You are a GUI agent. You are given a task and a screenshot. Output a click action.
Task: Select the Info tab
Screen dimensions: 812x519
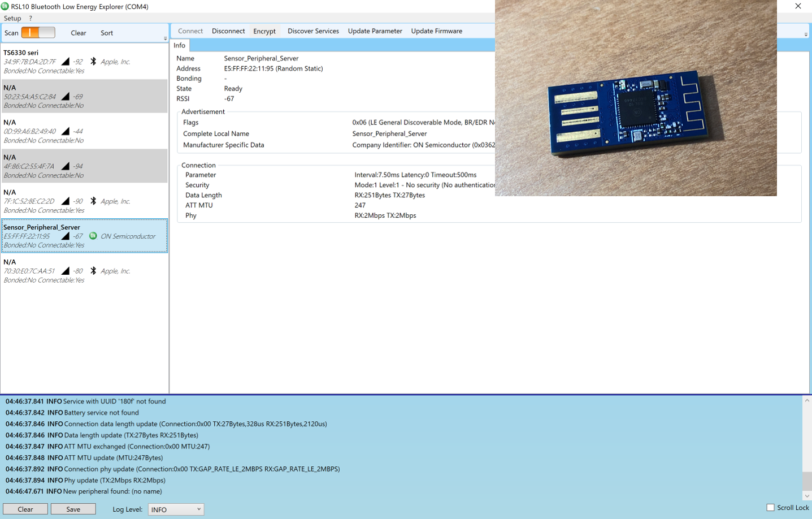click(180, 45)
